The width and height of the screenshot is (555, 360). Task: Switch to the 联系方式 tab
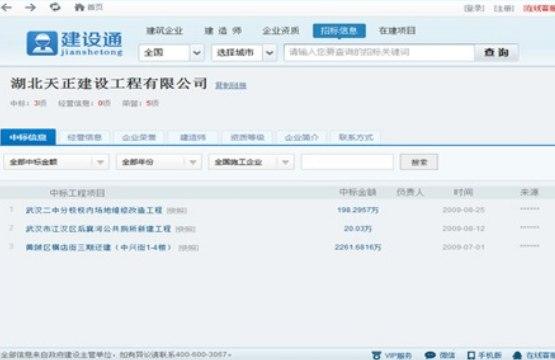coord(356,137)
